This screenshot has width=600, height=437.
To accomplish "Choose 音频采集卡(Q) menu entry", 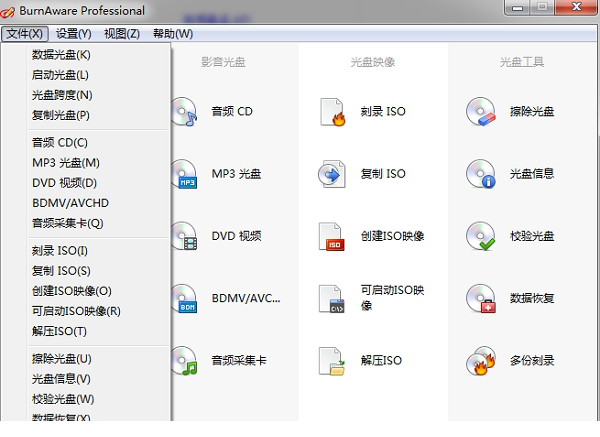I will (x=67, y=223).
